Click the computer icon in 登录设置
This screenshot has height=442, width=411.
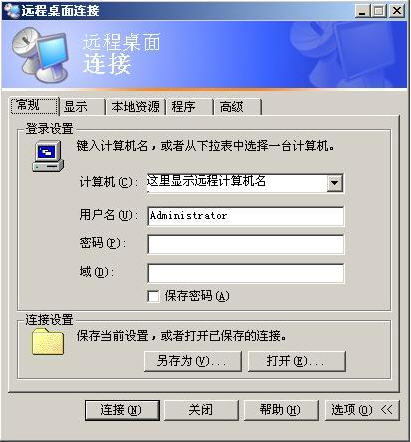click(48, 156)
